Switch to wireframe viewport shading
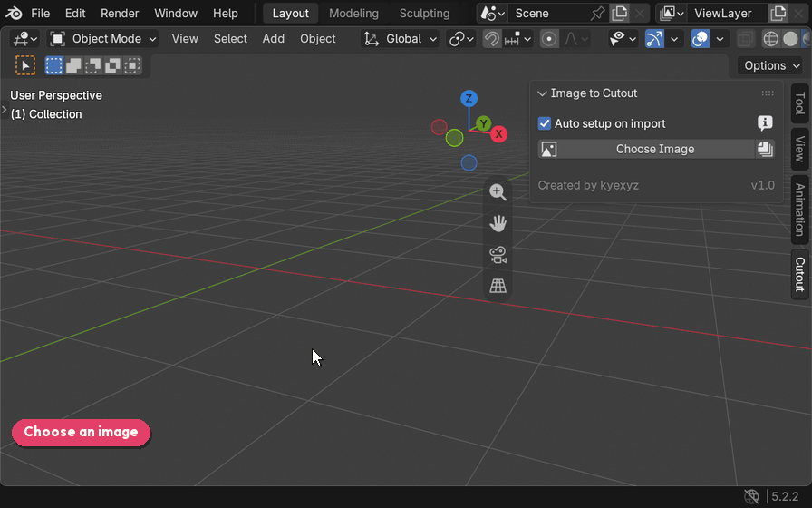Image resolution: width=812 pixels, height=508 pixels. click(770, 39)
